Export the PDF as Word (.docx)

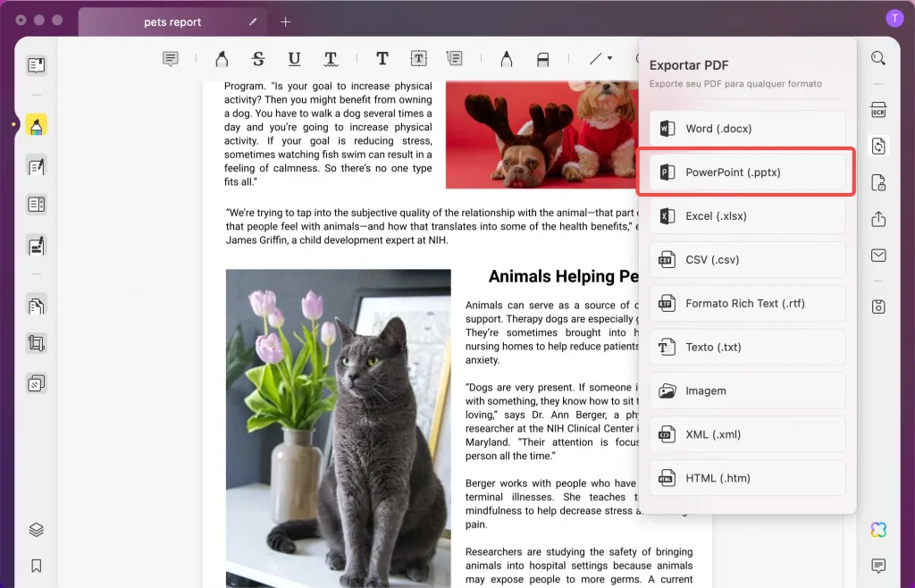[x=747, y=128]
